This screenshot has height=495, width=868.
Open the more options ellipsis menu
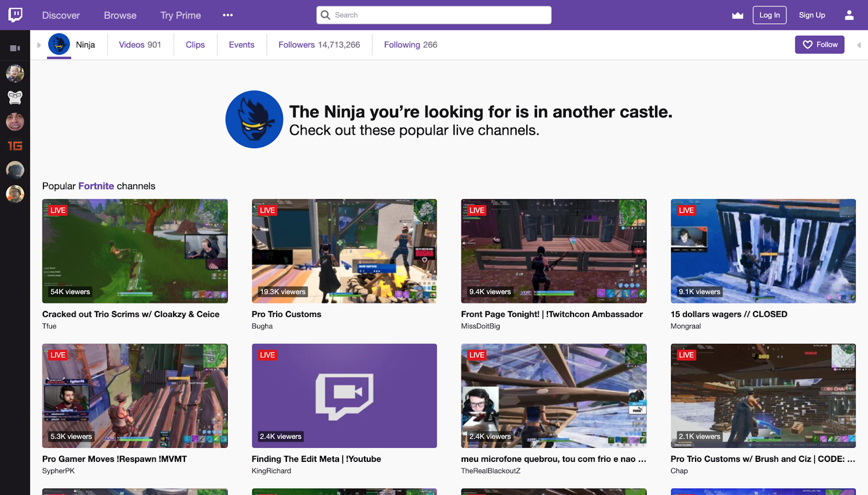pyautogui.click(x=228, y=15)
